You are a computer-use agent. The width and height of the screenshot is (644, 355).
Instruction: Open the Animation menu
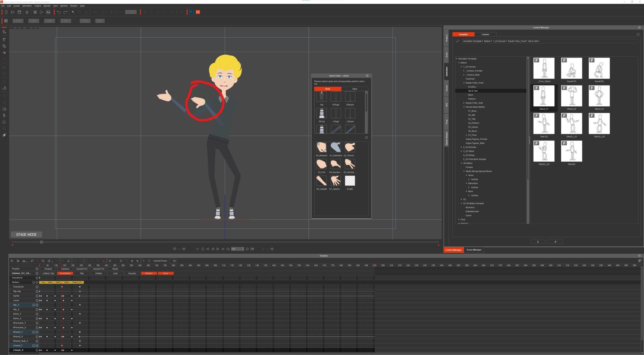click(x=27, y=6)
